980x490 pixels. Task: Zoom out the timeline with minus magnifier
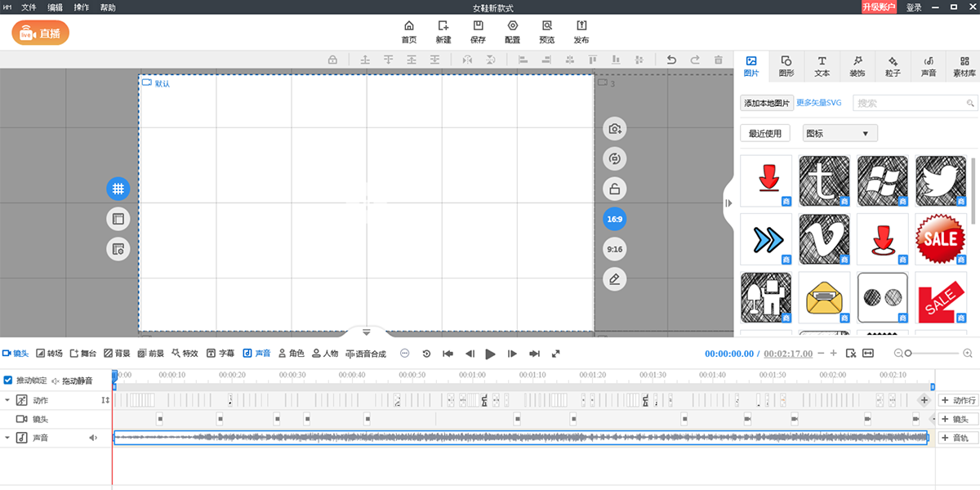(x=898, y=354)
